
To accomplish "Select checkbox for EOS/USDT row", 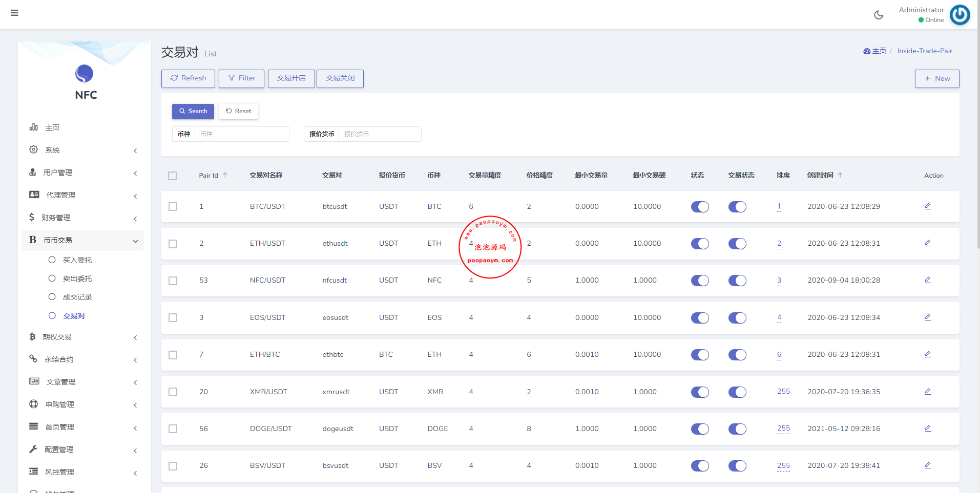I will [x=173, y=318].
